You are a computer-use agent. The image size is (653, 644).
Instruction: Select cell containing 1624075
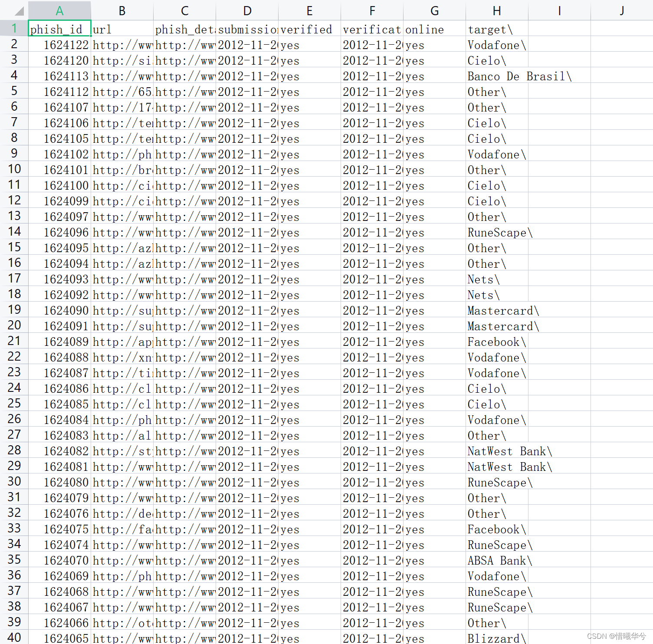coord(59,528)
